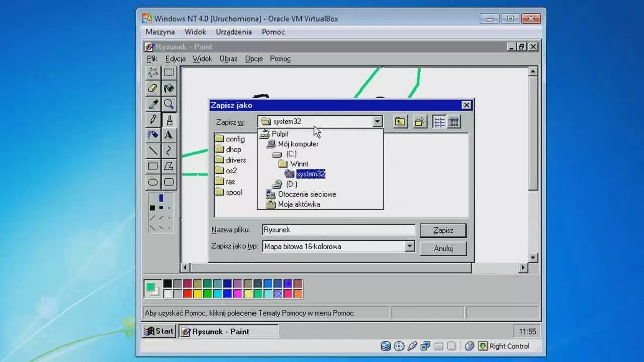Pick the black color swatch
Image resolution: width=644 pixels, height=362 pixels.
(x=167, y=284)
